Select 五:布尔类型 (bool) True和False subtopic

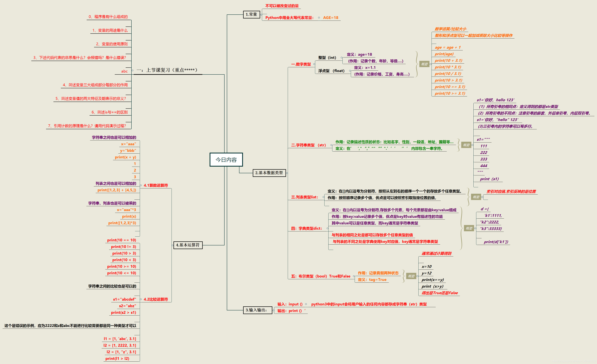click(x=320, y=276)
